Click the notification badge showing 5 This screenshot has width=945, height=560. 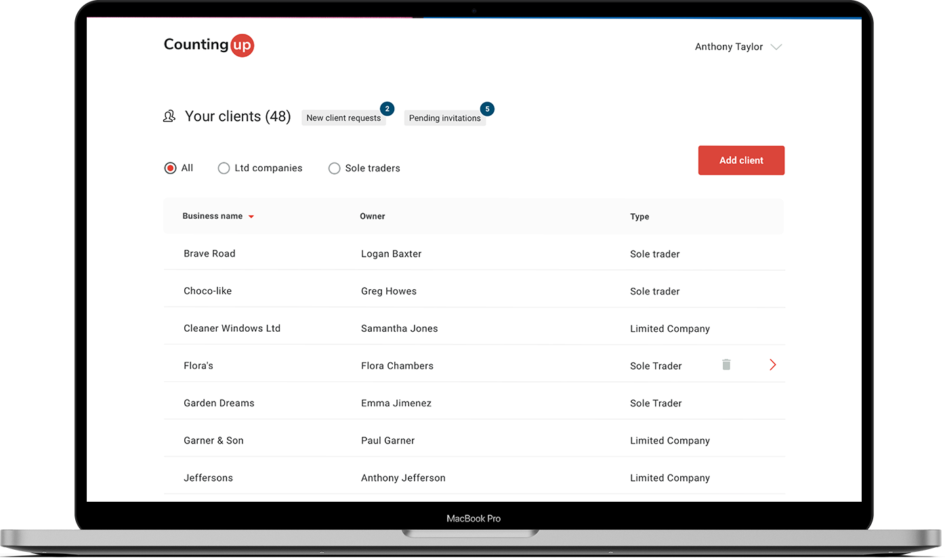click(487, 109)
